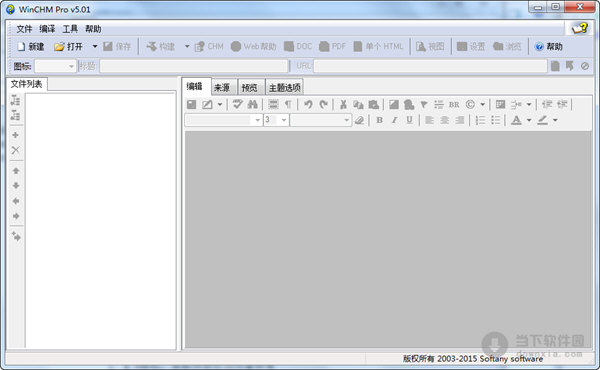The height and width of the screenshot is (370, 600).
Task: Open the font size dropdown showing 3
Action: click(x=276, y=120)
